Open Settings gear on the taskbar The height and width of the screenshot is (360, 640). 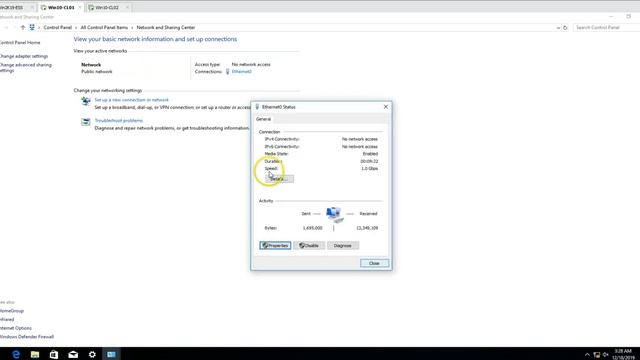point(92,354)
